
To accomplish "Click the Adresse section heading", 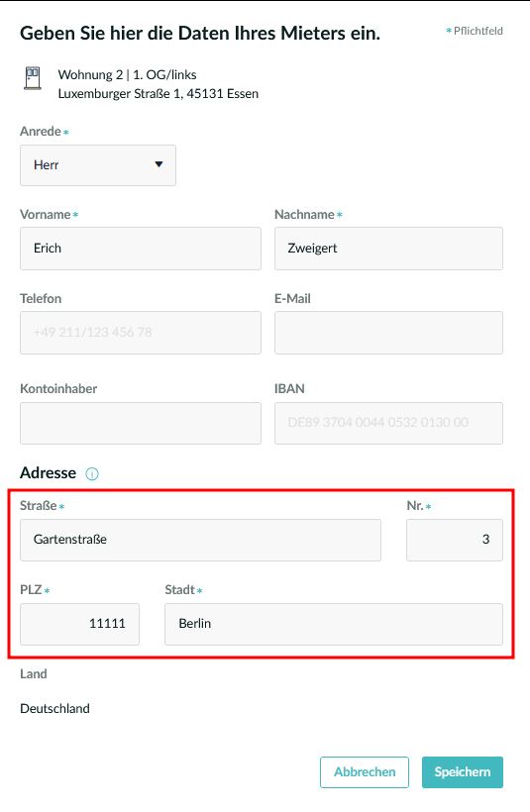I will tap(49, 472).
